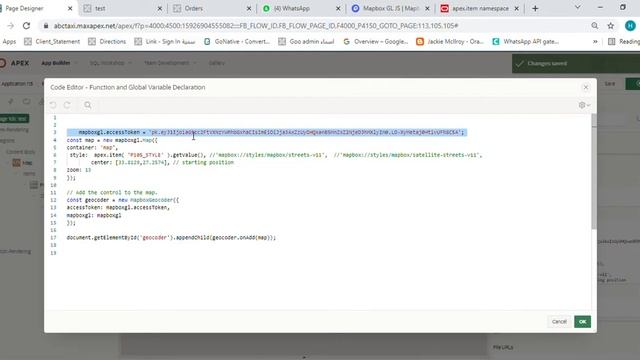The width and height of the screenshot is (640, 360).
Task: Open the Link - Sign In bookmark
Action: [x=165, y=42]
